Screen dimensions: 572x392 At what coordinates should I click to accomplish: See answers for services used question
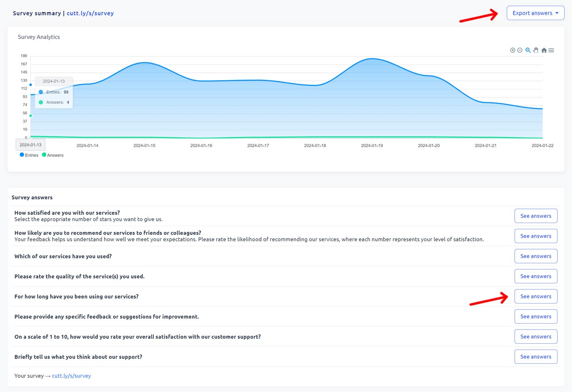(x=535, y=256)
